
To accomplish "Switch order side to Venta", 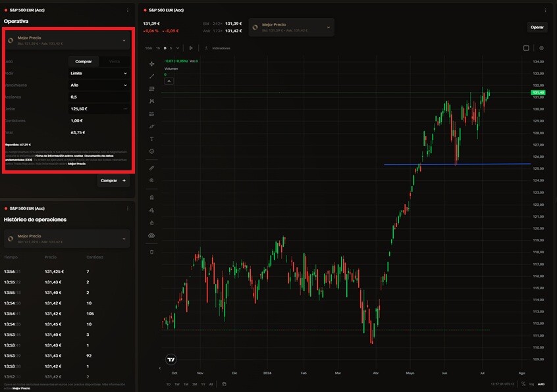I will (115, 61).
